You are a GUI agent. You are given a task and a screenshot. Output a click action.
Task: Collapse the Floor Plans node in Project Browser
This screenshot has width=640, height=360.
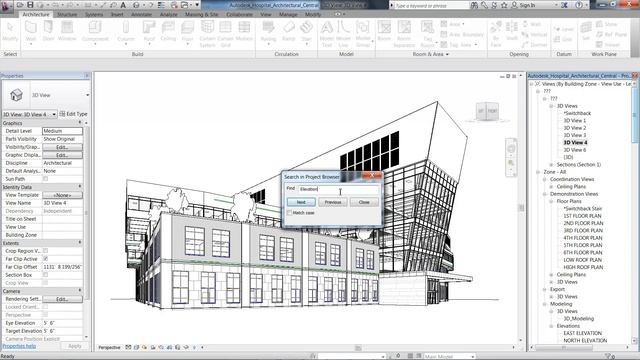(551, 201)
